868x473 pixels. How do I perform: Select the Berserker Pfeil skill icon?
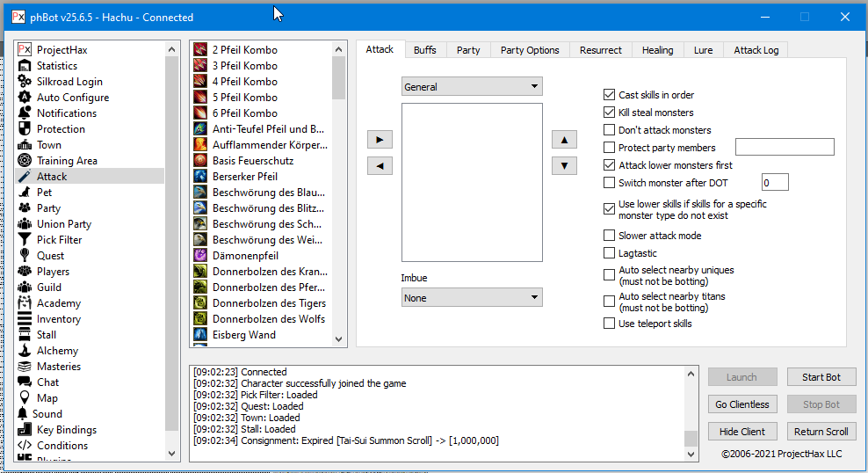200,177
